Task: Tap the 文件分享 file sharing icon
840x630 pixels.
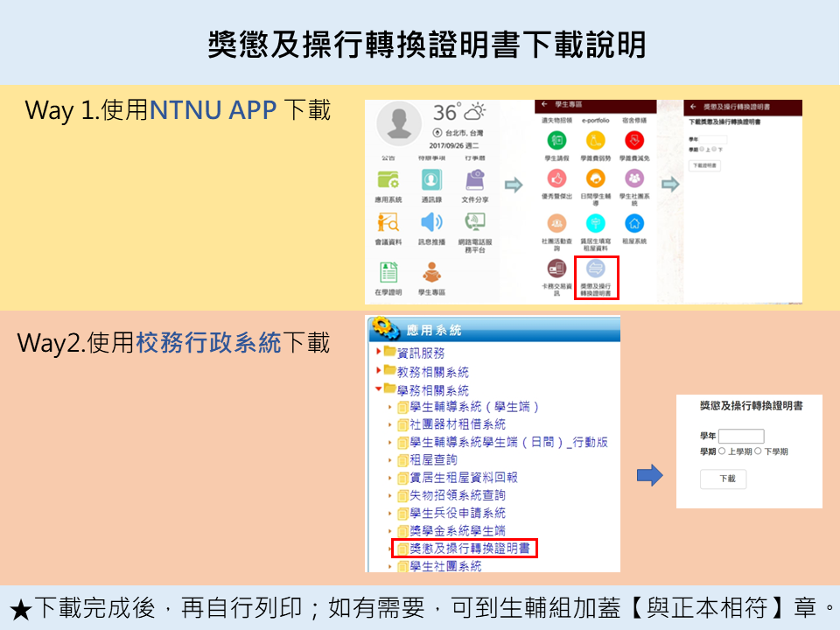Action: click(x=475, y=180)
